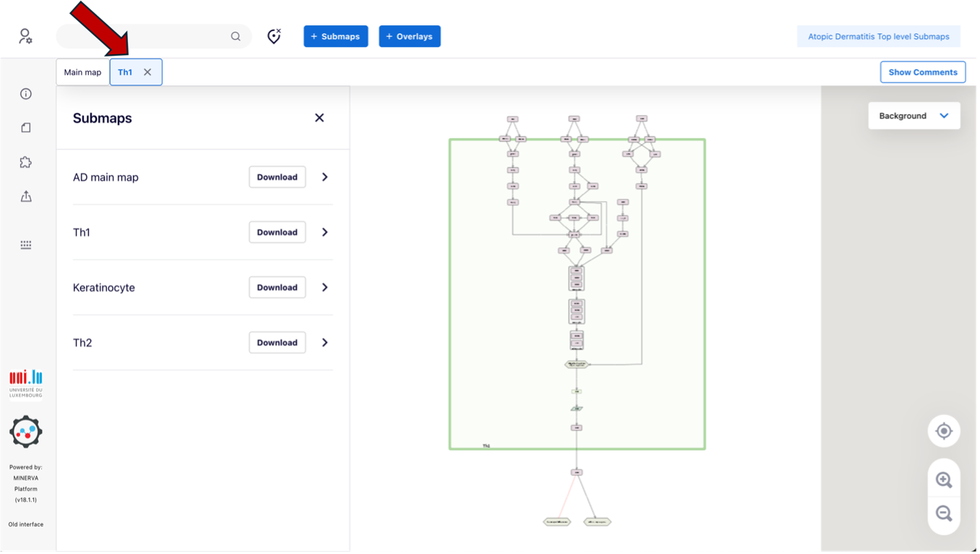Expand the Keratinocyte submap chevron

pos(324,287)
